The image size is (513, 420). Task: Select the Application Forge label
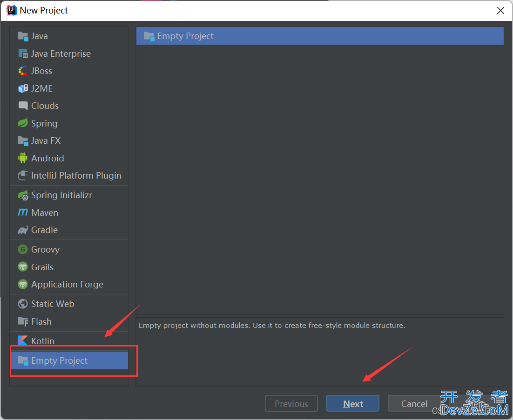67,285
